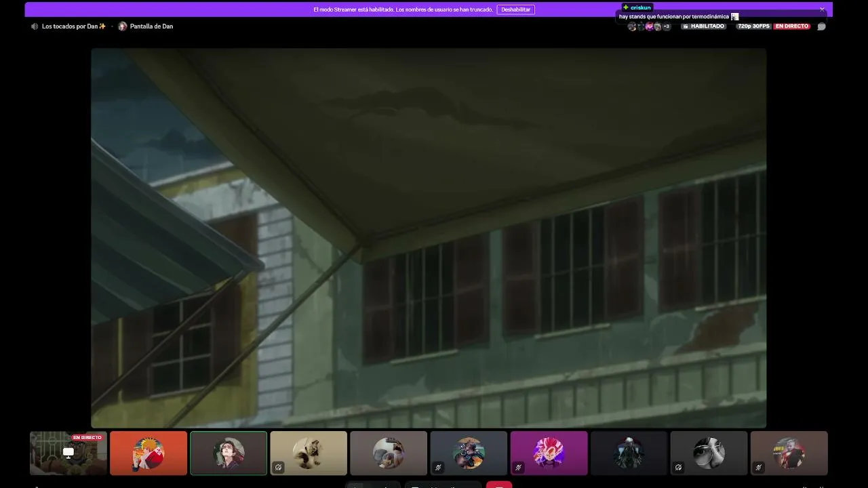Select the orange participant tile
The image size is (868, 488).
coord(149,453)
